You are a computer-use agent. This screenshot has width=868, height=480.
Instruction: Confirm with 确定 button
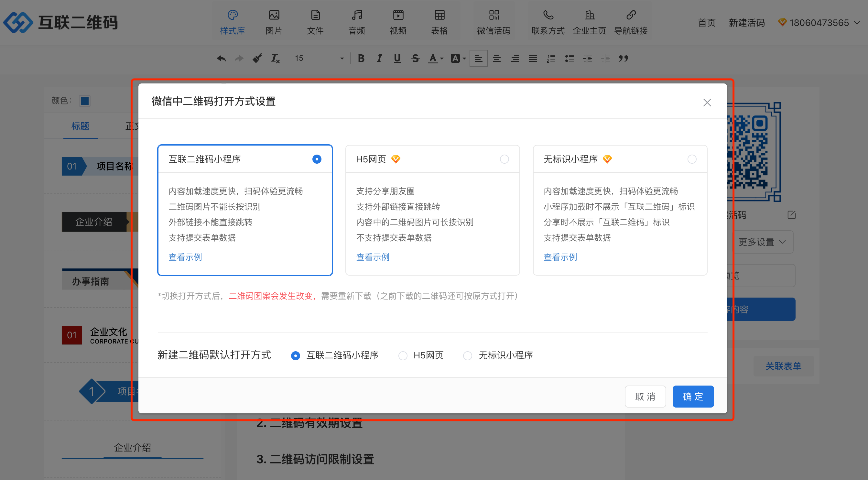(693, 397)
